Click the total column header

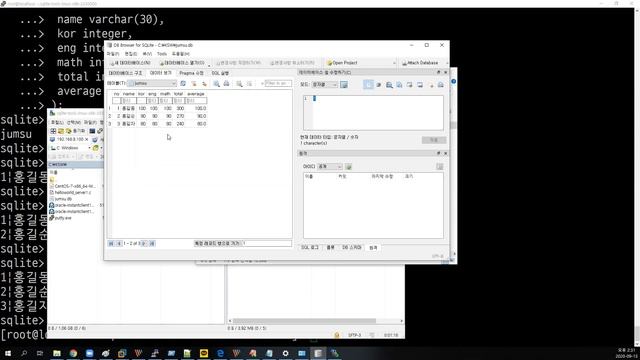178,94
